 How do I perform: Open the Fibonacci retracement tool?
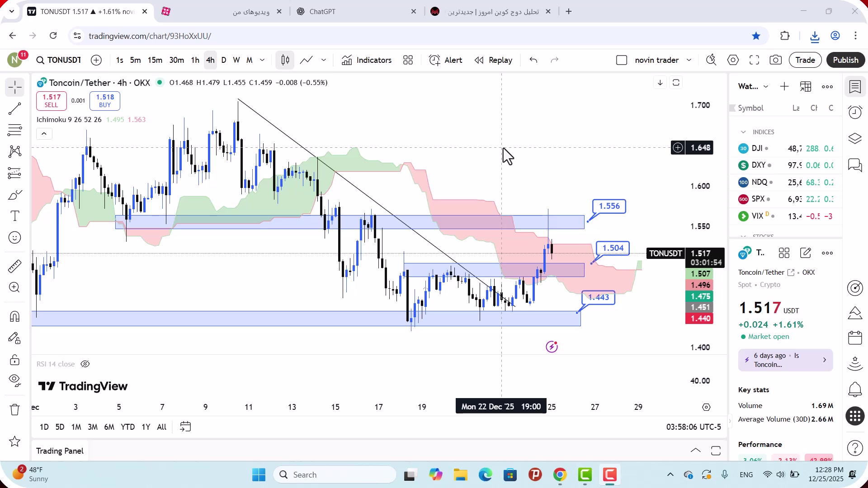(x=14, y=130)
